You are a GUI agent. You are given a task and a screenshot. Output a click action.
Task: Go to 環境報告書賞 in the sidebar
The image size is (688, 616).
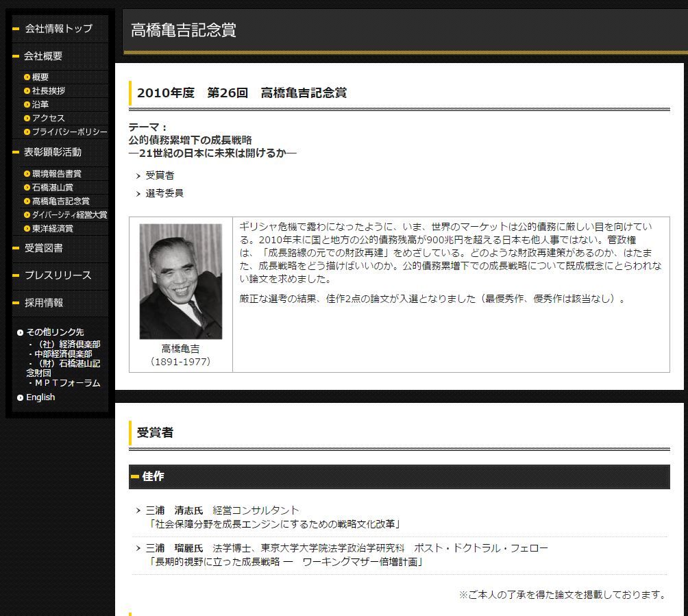[57, 174]
